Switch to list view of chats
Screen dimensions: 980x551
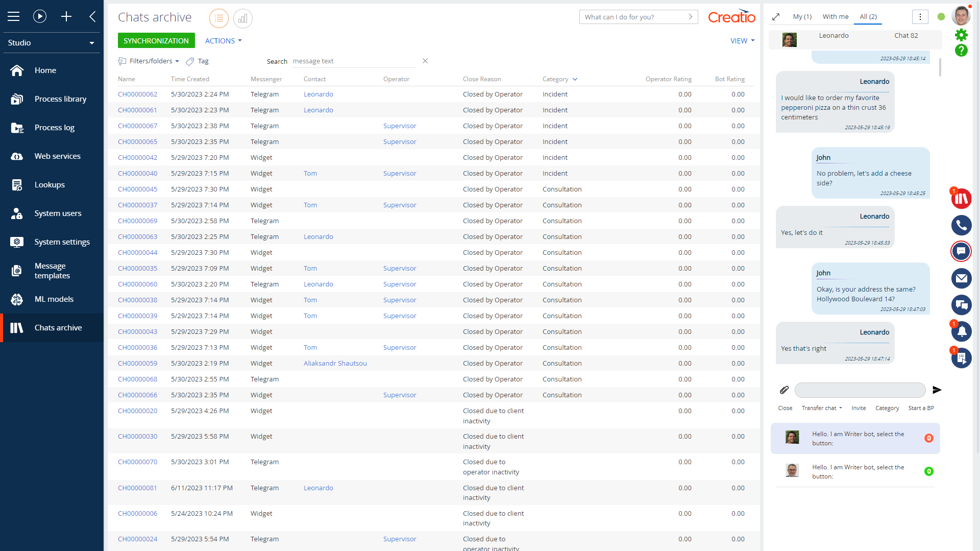tap(218, 18)
